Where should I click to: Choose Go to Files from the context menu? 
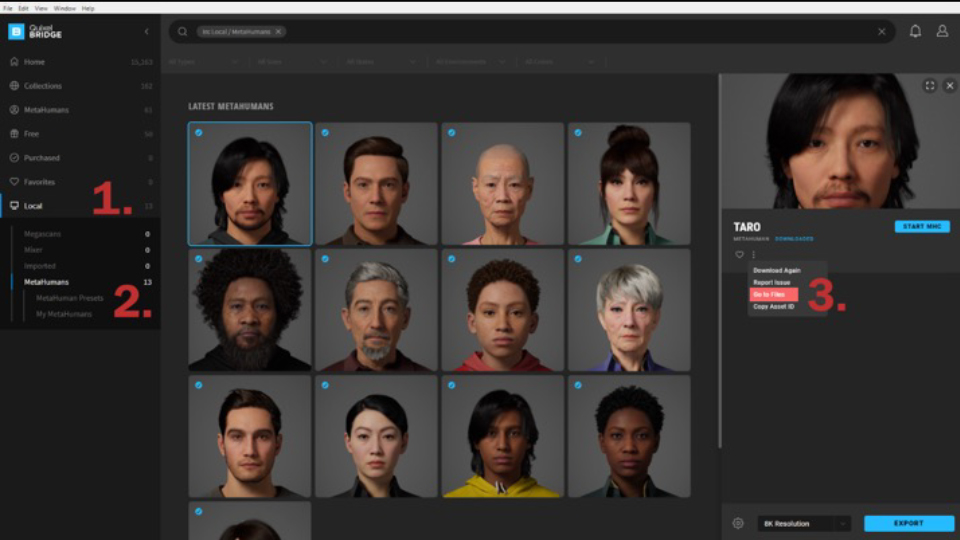pyautogui.click(x=774, y=294)
